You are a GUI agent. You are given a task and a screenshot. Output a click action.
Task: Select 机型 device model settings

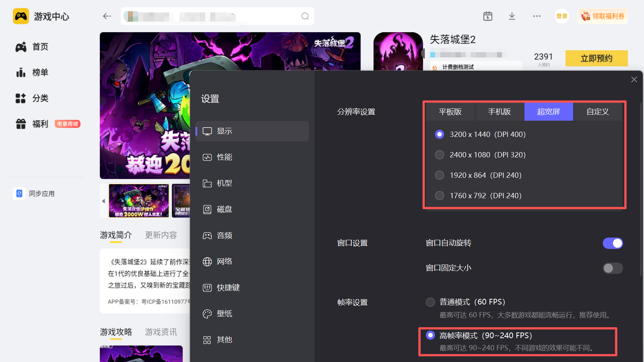[252, 183]
